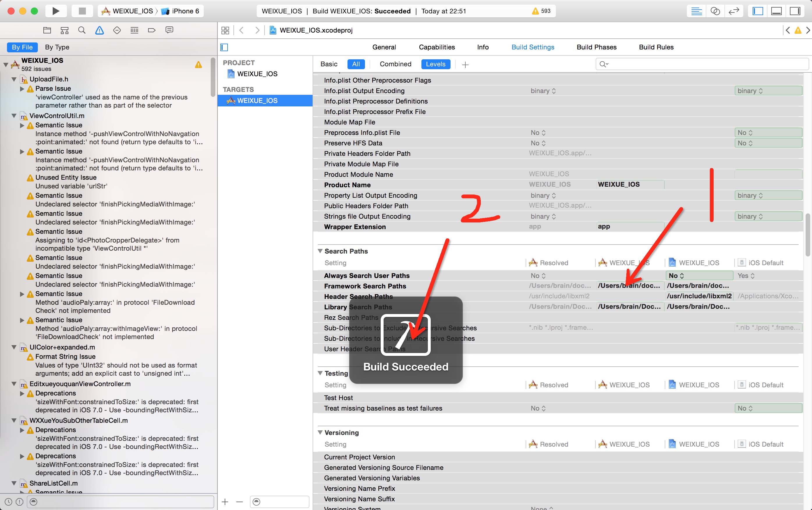Select the By Type filter

[x=57, y=47]
